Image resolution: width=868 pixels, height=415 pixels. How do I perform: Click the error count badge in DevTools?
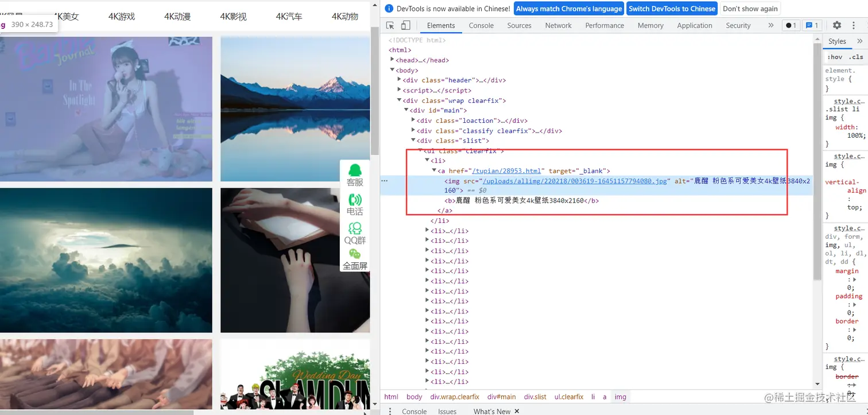click(791, 25)
